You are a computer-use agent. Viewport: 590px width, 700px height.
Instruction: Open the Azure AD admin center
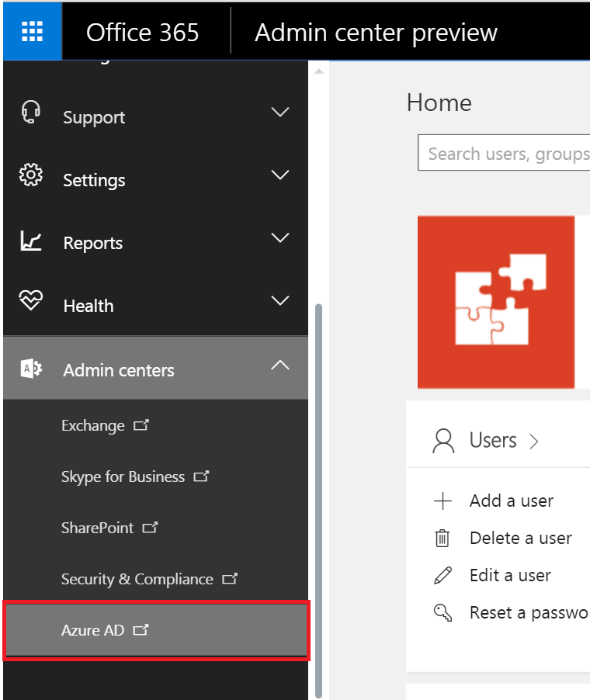click(93, 630)
